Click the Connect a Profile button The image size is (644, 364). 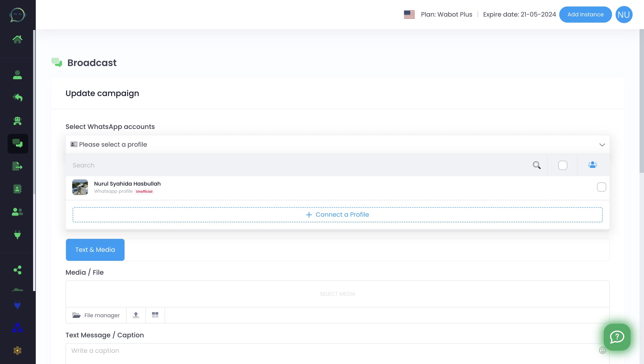[x=337, y=215]
